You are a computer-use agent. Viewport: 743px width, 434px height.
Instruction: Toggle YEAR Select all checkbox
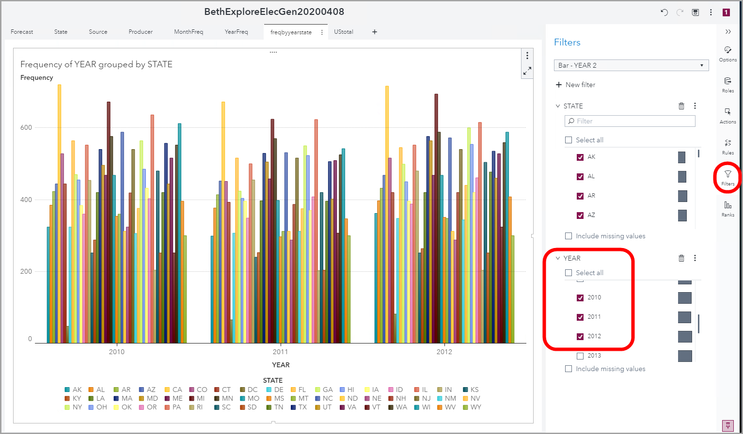tap(569, 273)
